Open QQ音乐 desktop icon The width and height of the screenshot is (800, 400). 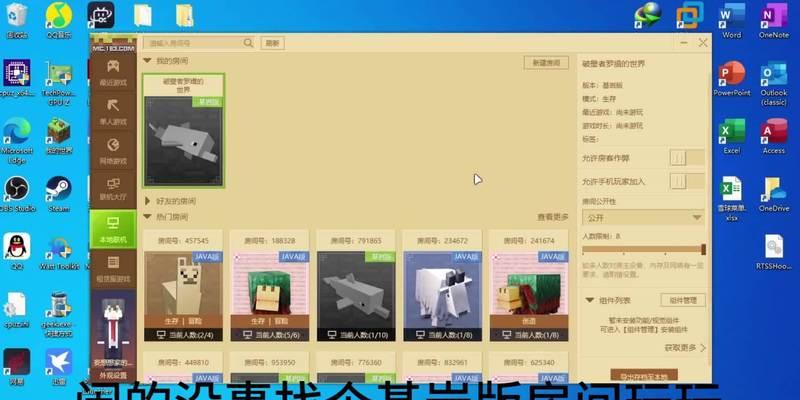click(x=59, y=21)
